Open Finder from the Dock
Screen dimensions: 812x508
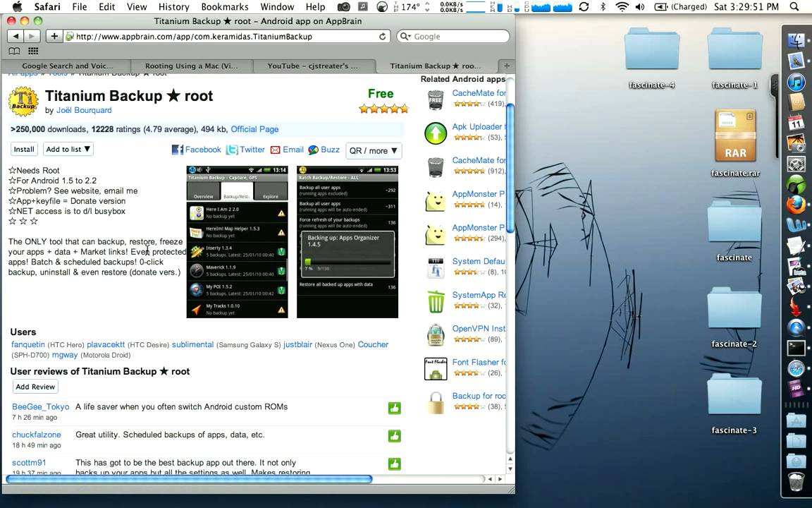tap(796, 40)
